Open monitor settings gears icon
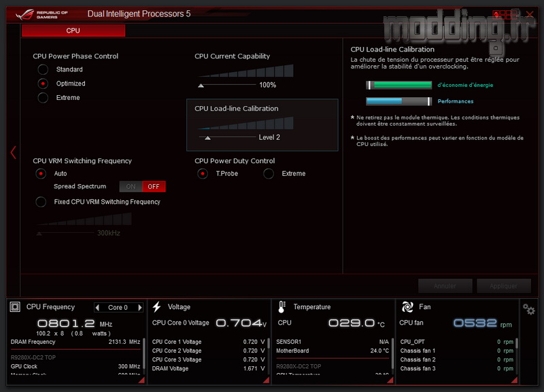Screen dimensions: 544x392 (x=529, y=309)
